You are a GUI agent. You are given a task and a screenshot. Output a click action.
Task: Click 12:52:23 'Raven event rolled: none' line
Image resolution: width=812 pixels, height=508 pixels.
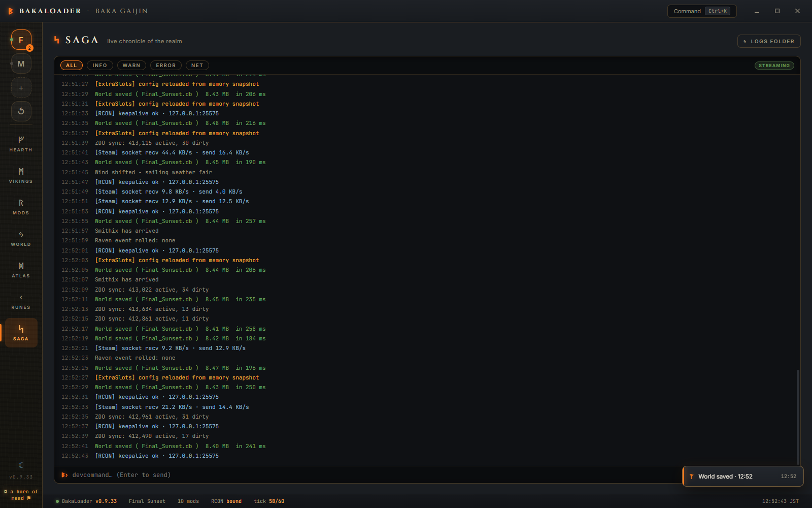(135, 358)
